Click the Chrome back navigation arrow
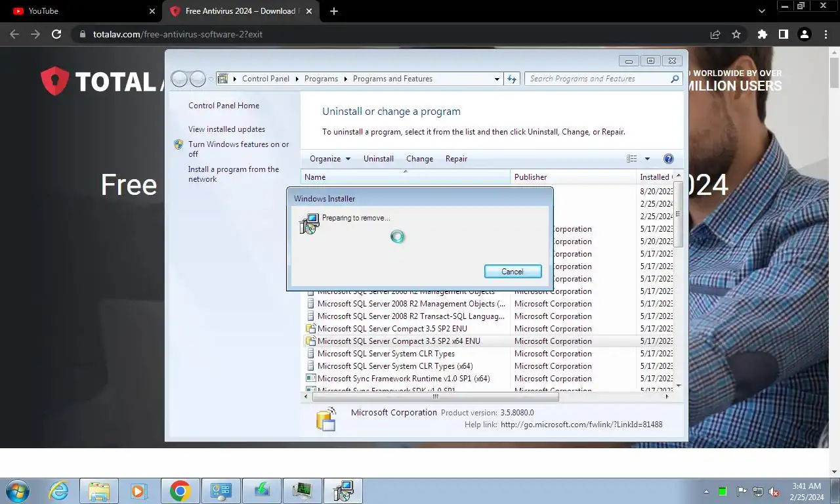840x504 pixels. click(x=14, y=34)
